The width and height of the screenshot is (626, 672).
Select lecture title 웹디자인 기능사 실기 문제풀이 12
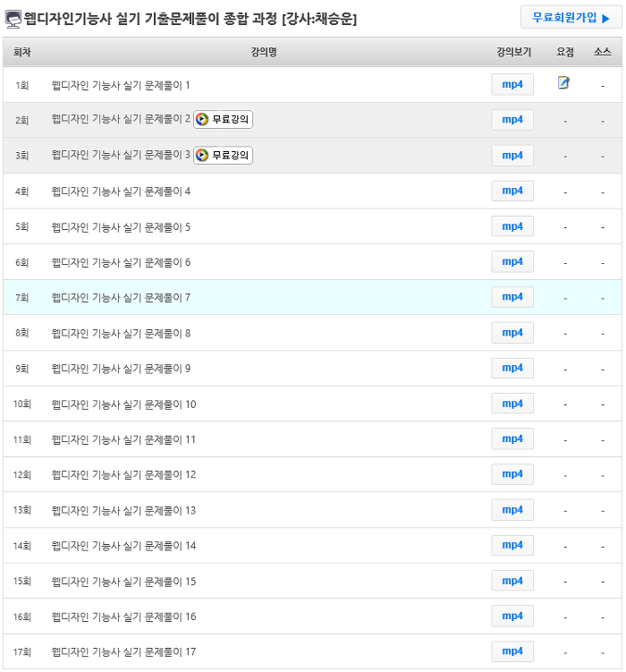(x=123, y=475)
